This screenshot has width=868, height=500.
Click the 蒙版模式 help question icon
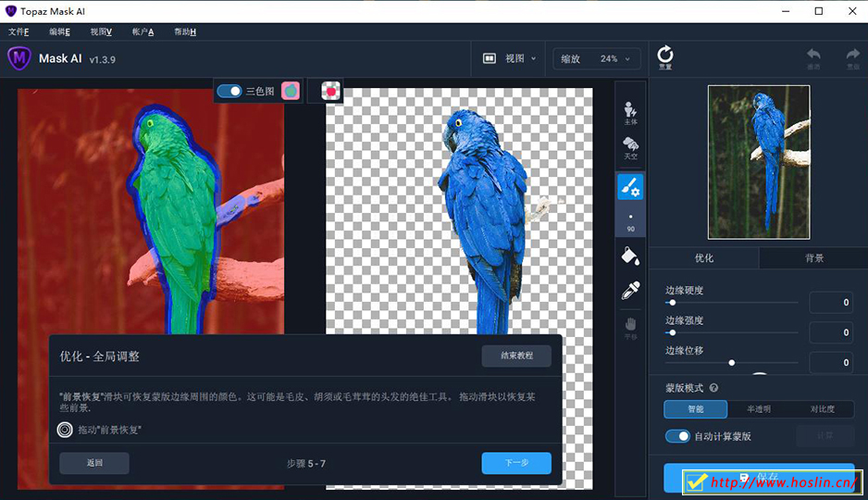(x=713, y=388)
